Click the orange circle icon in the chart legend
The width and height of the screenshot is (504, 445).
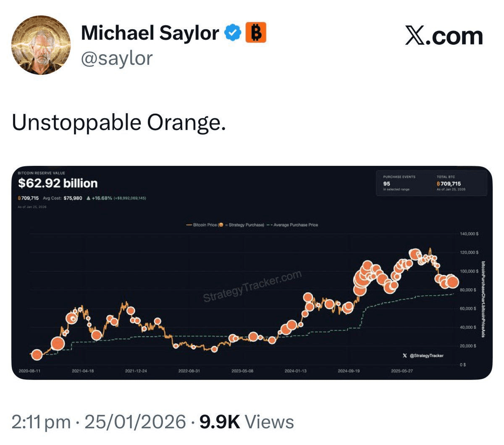pos(221,225)
